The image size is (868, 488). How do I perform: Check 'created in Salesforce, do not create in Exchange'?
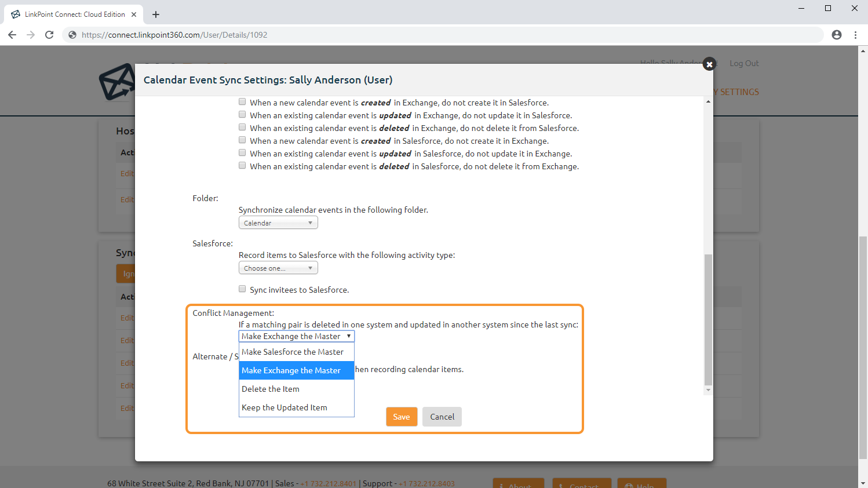click(x=242, y=140)
